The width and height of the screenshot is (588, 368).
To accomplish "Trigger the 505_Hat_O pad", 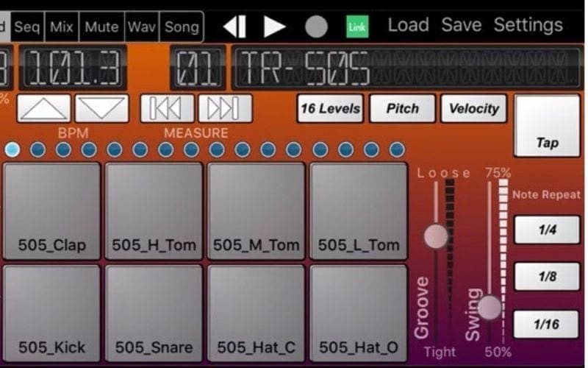I will (359, 314).
